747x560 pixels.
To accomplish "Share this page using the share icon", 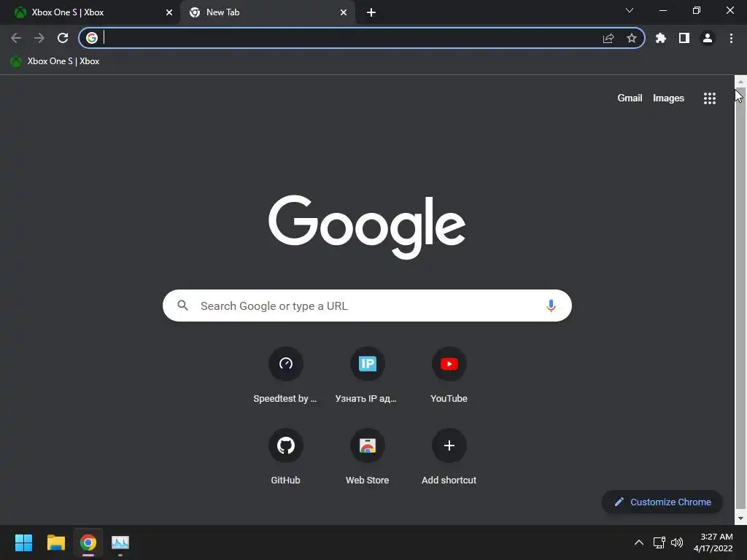I will coord(608,38).
